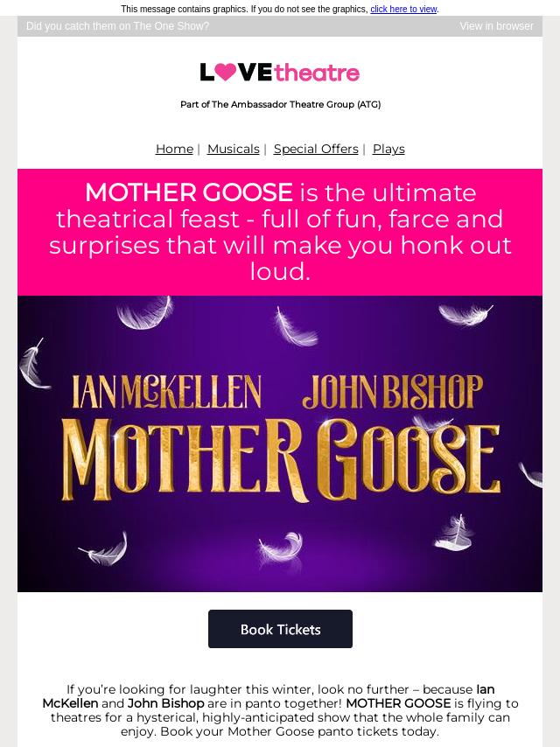Viewport: 560px width, 747px height.
Task: Select the Special Offers navigation link
Action: [x=316, y=149]
